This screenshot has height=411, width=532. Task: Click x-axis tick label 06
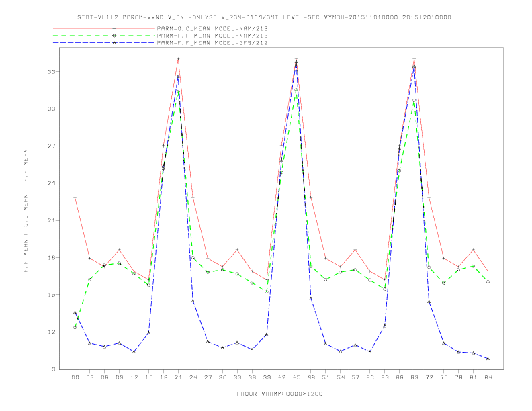(105, 377)
